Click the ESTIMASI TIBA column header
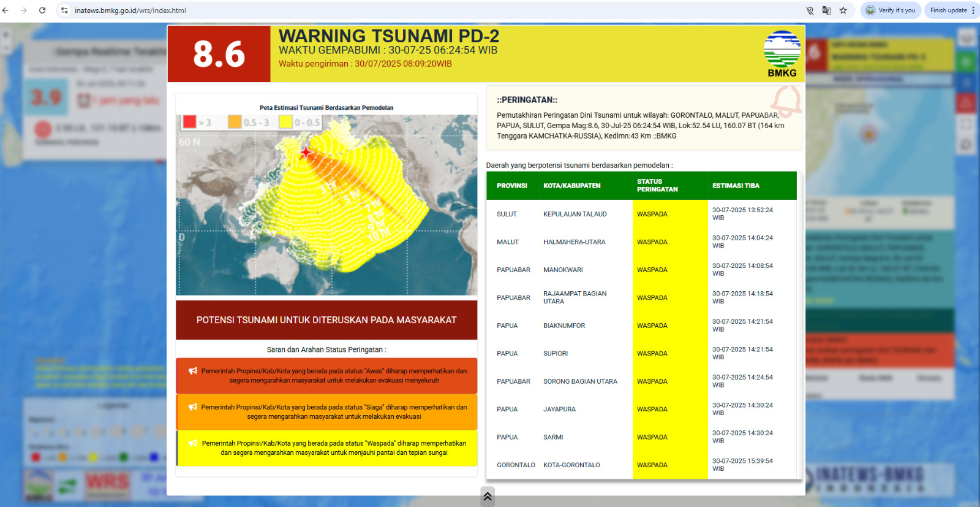Image resolution: width=980 pixels, height=507 pixels. coord(736,186)
